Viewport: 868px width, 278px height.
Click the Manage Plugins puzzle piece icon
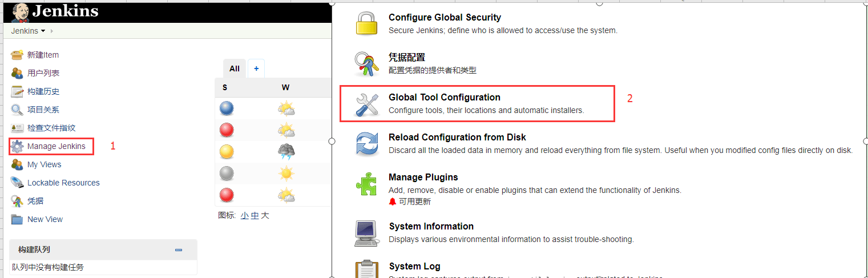pyautogui.click(x=367, y=184)
